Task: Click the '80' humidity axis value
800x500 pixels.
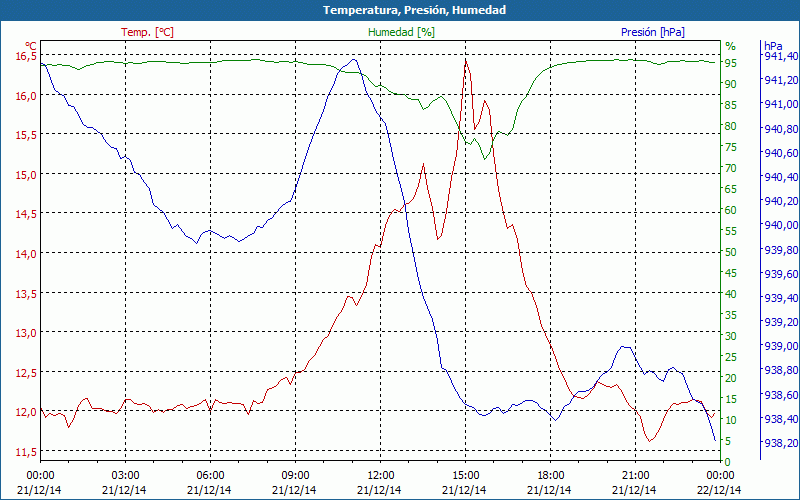Action: tap(731, 126)
